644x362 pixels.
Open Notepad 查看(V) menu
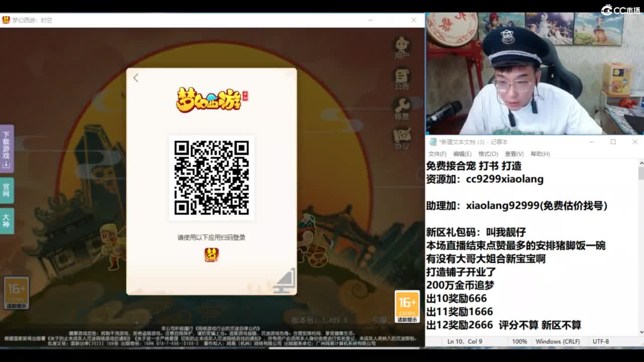[x=514, y=154]
